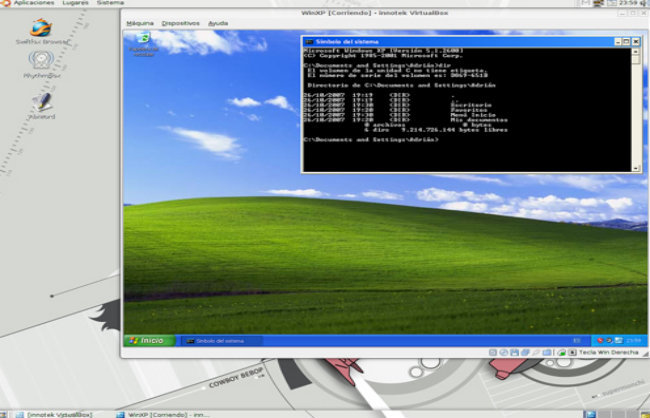Click the red shield tray icon in XP
The height and width of the screenshot is (418, 650).
click(600, 341)
